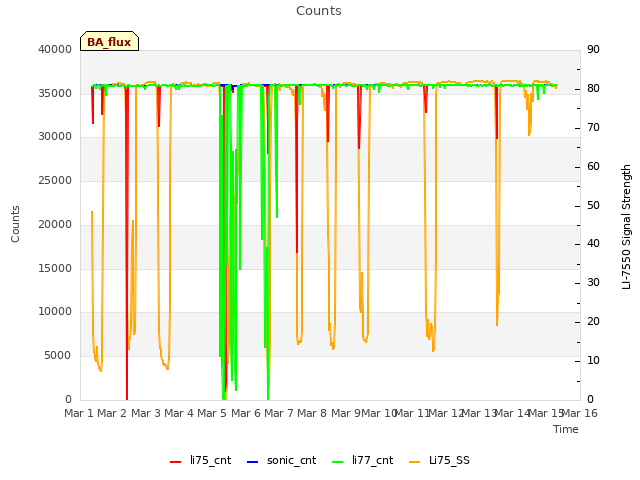Click the 20 right-axis tick label
The image size is (640, 480).
[593, 322]
